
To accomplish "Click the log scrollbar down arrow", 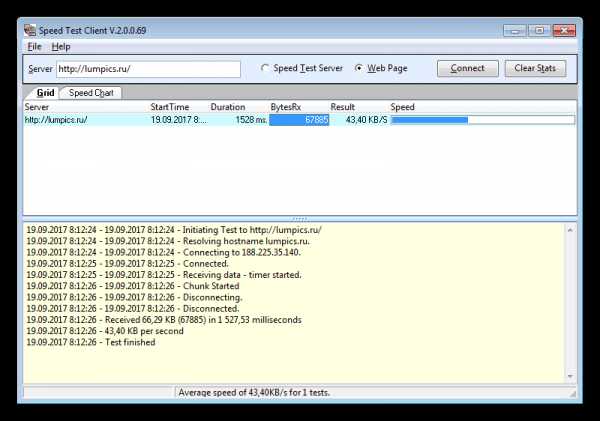I will [x=570, y=376].
